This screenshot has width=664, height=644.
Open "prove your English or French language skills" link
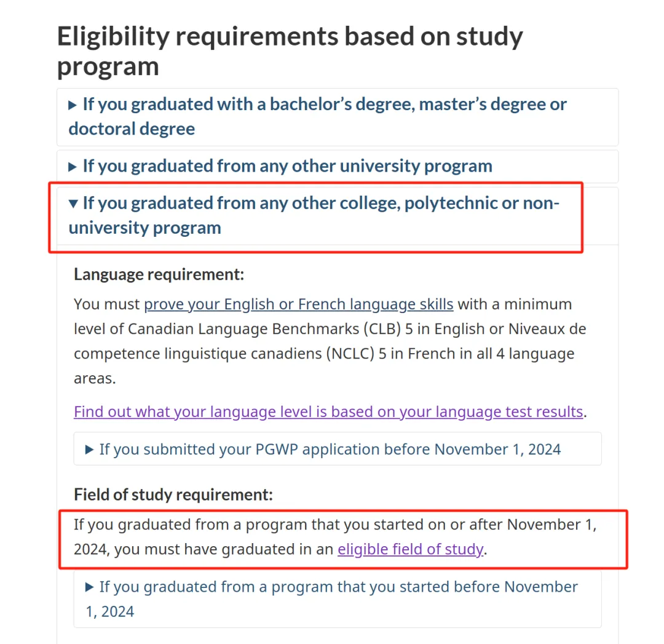[299, 304]
